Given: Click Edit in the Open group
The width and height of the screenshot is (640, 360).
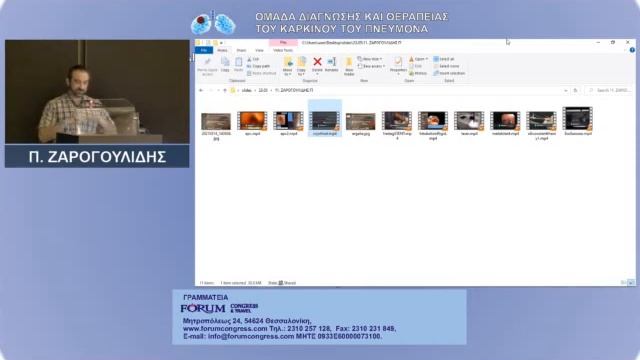Looking at the screenshot, I should 416,66.
